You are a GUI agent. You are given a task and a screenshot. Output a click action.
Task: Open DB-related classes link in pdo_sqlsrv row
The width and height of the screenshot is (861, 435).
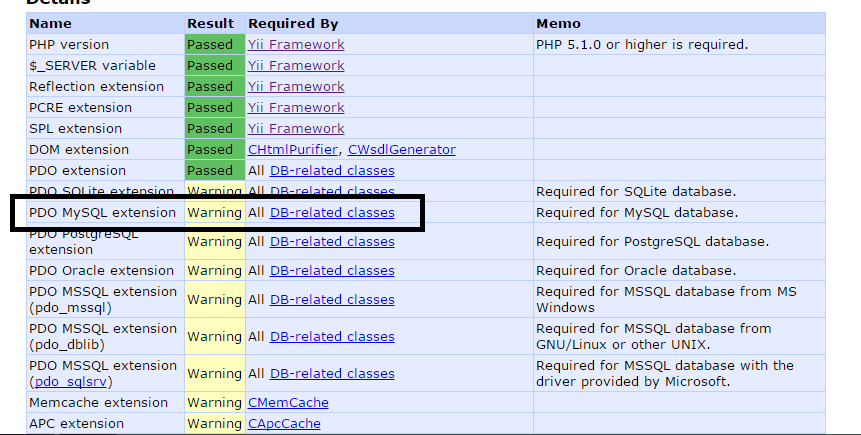point(332,373)
